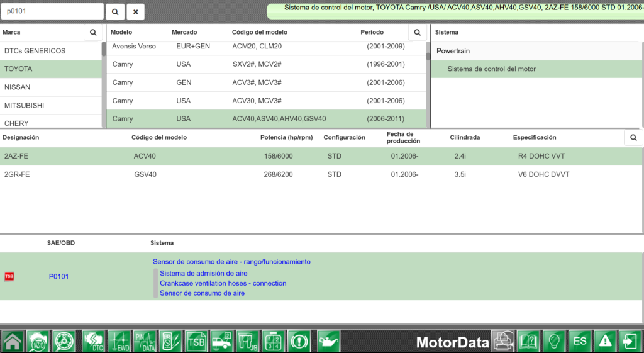
Task: Select TOYOTA in the brand list
Action: tap(50, 69)
